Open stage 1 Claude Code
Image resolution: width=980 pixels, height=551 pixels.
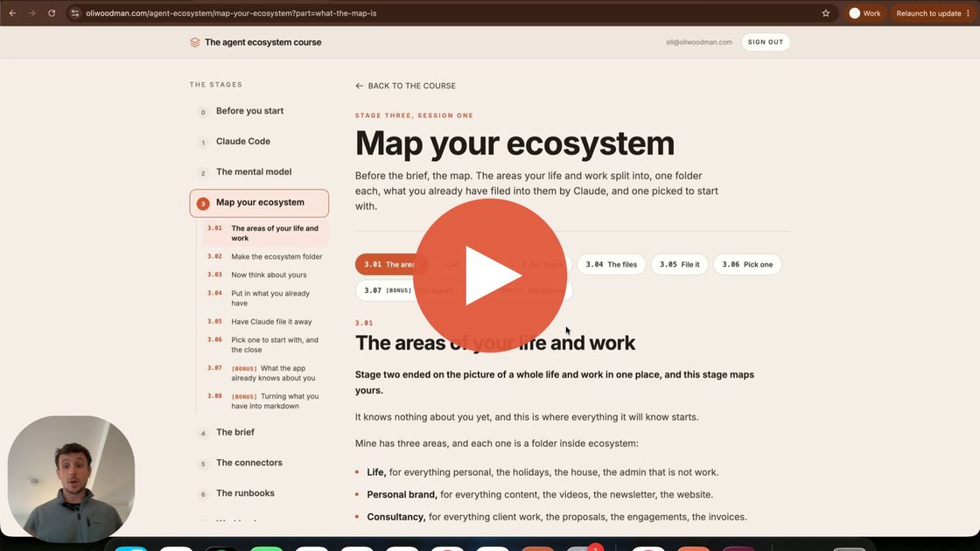[x=259, y=142]
